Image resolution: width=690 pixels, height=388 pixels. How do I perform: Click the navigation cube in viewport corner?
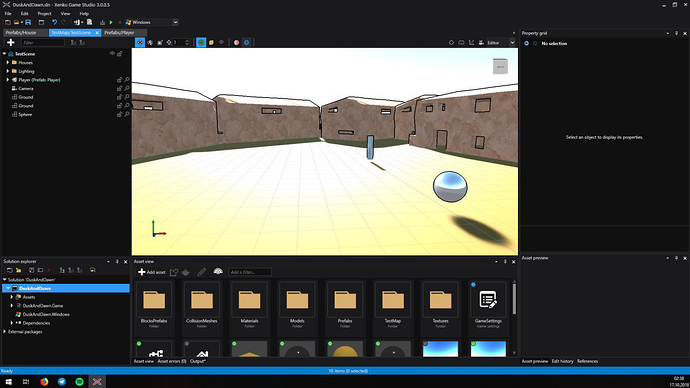(x=500, y=66)
